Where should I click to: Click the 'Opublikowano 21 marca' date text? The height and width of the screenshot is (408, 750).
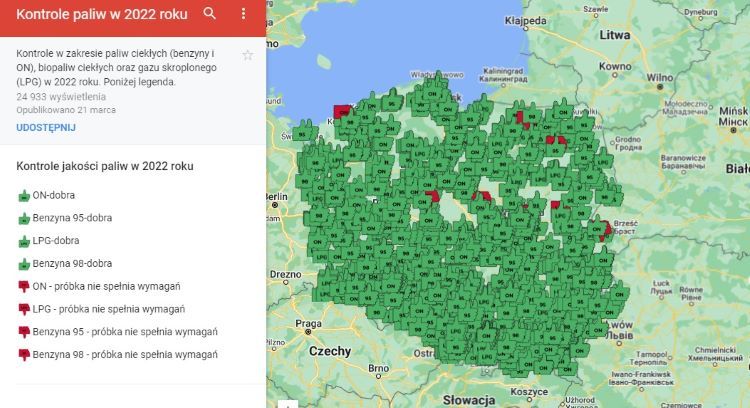click(66, 110)
